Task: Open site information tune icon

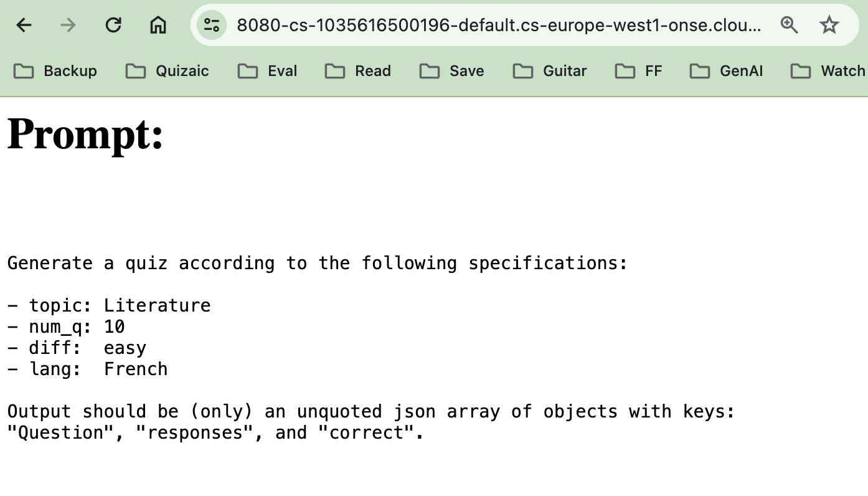Action: 212,25
